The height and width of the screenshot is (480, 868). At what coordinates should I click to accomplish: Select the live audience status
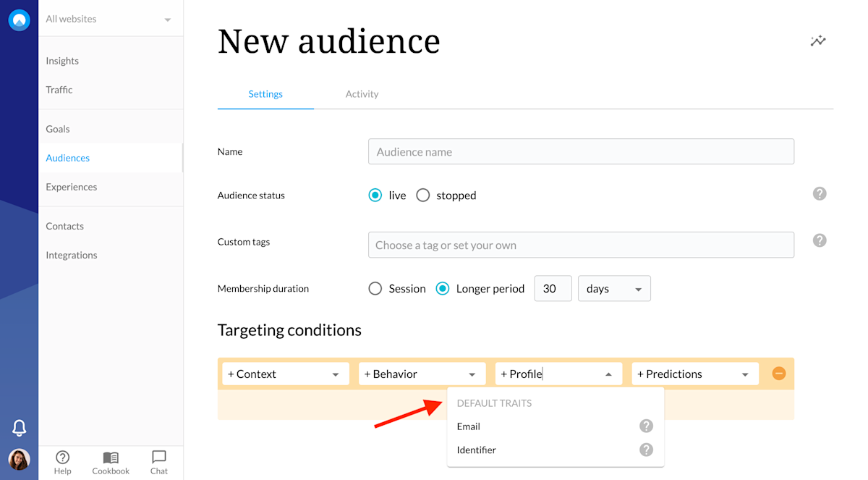tap(375, 195)
